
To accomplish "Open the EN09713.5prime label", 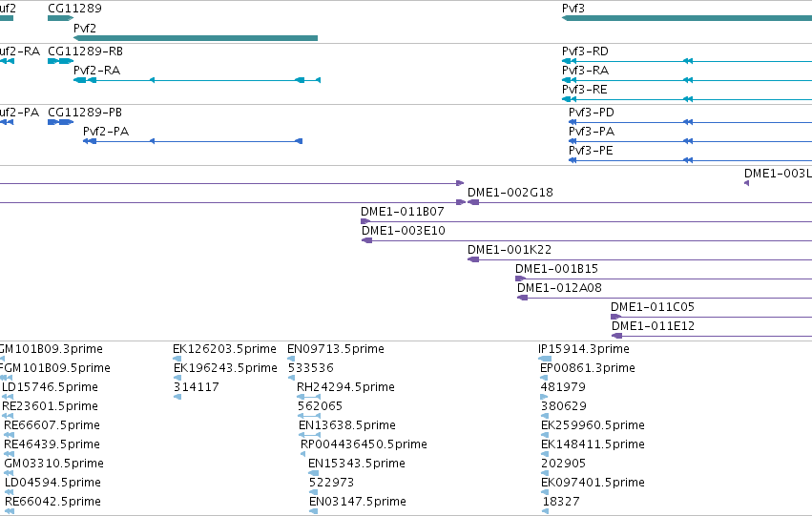I will [336, 349].
